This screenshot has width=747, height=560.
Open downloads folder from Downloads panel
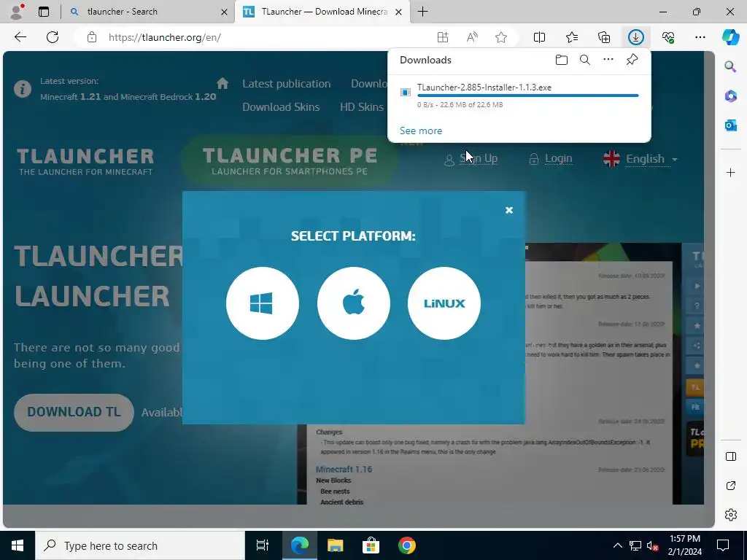point(562,60)
